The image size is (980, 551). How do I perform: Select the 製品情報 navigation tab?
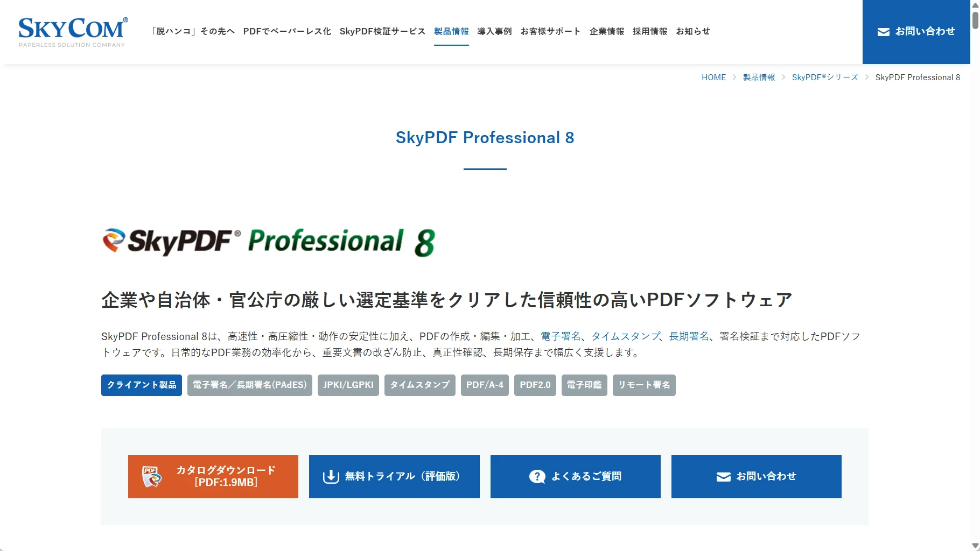pos(451,31)
